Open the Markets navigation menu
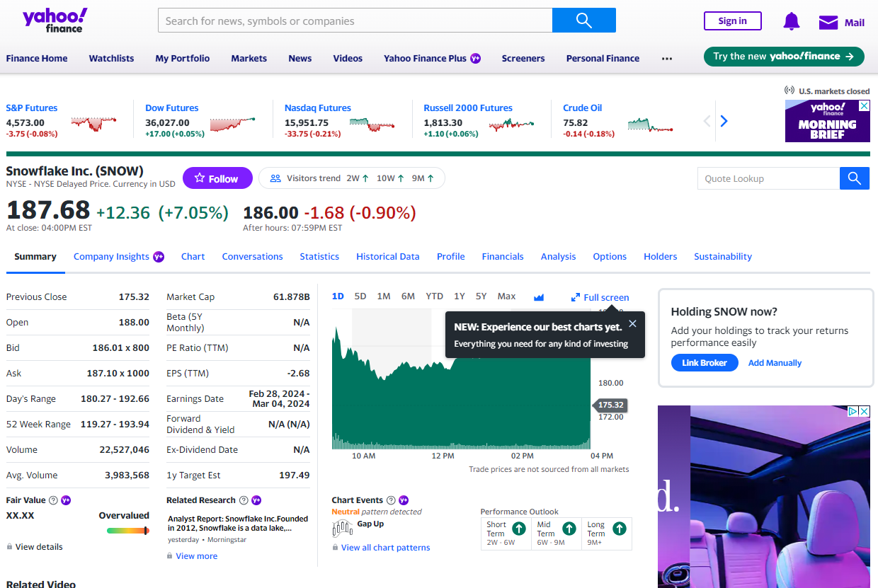The width and height of the screenshot is (878, 588). click(249, 59)
